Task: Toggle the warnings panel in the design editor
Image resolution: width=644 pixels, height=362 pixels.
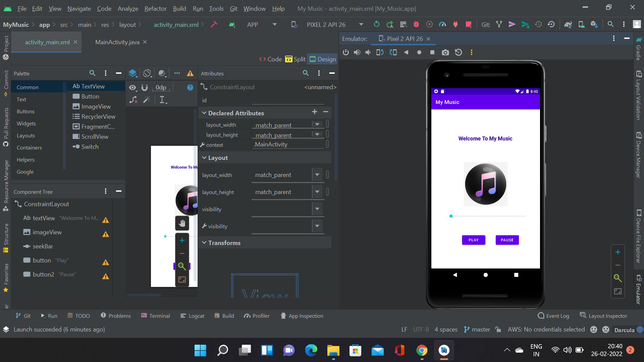Action: (190, 73)
